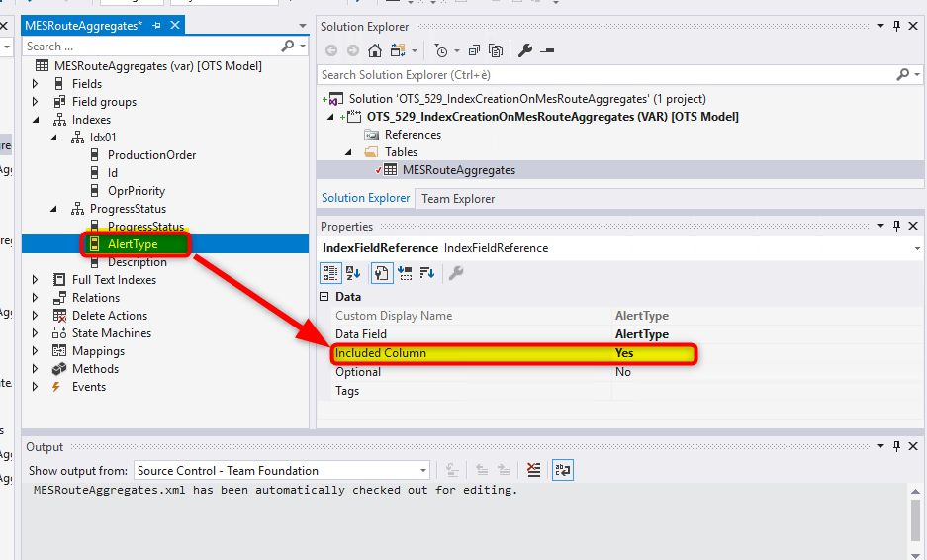
Task: Switch to Categorized view in Properties
Action: click(330, 273)
